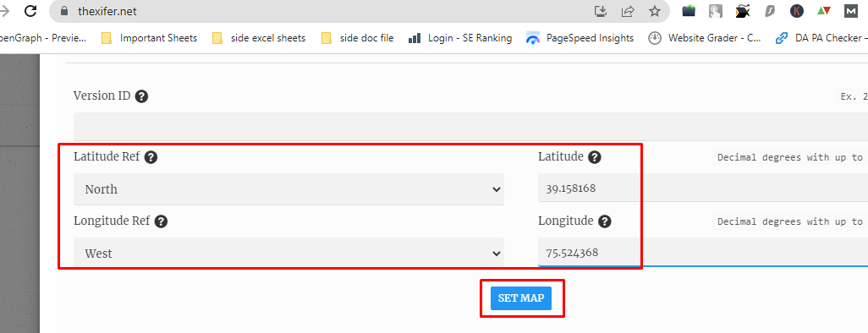Open the side doc file bookmark folder
Image resolution: width=868 pixels, height=333 pixels.
point(358,38)
